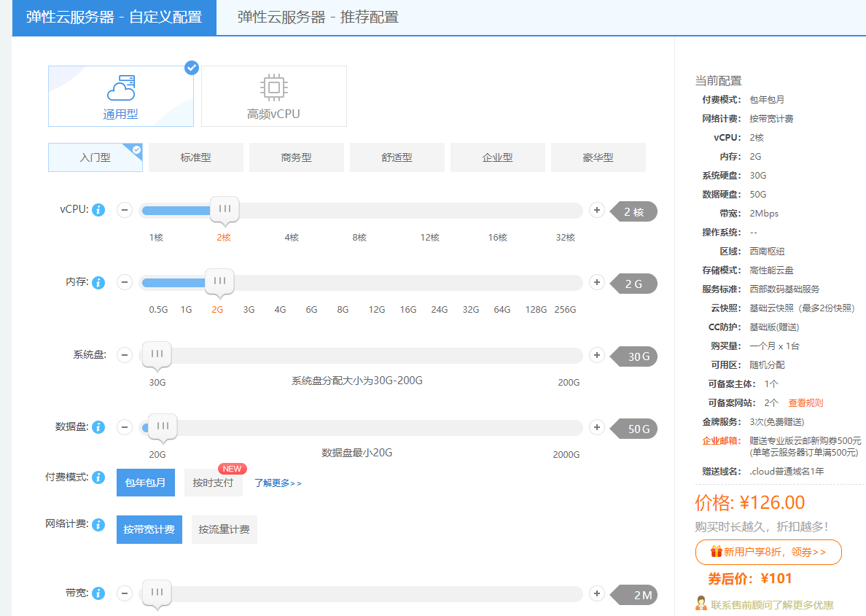Open 付费模式 info tooltip icon
866x616 pixels.
(98, 477)
